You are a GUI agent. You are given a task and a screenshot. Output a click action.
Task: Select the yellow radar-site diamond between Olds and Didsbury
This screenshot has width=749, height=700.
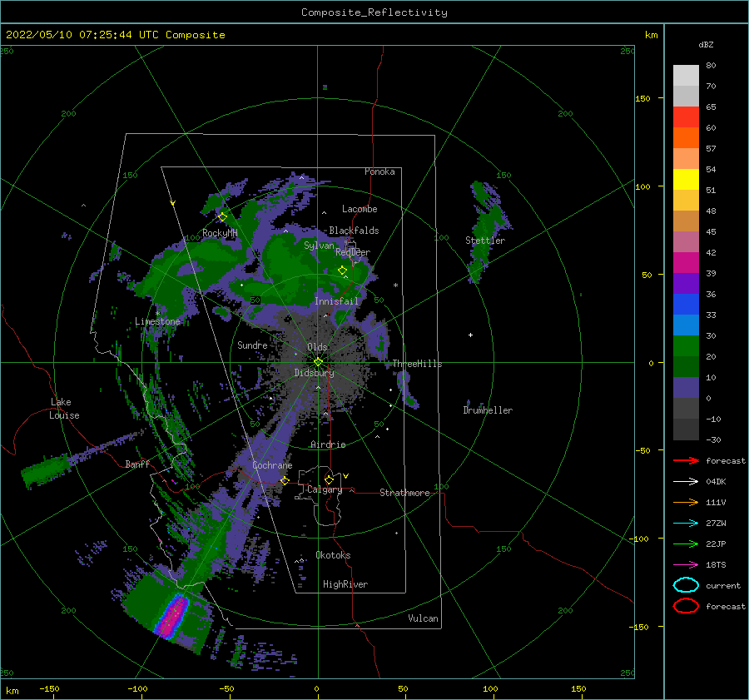(x=318, y=362)
